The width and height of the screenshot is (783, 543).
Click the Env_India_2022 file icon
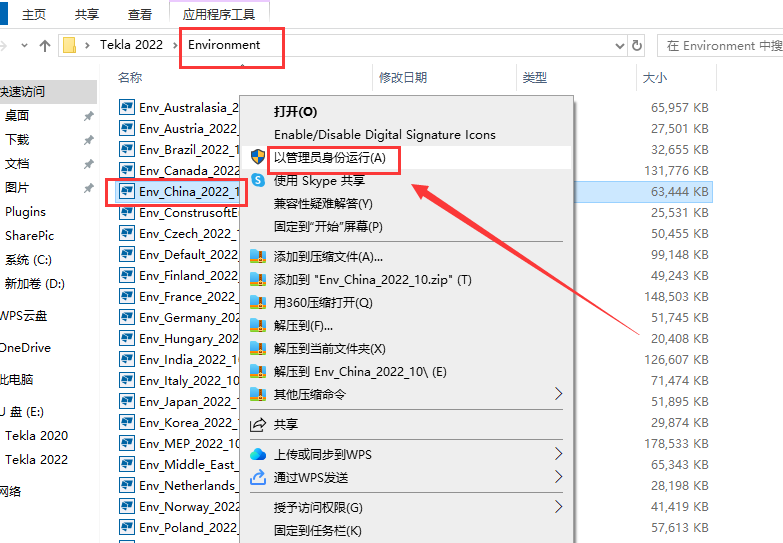point(127,359)
